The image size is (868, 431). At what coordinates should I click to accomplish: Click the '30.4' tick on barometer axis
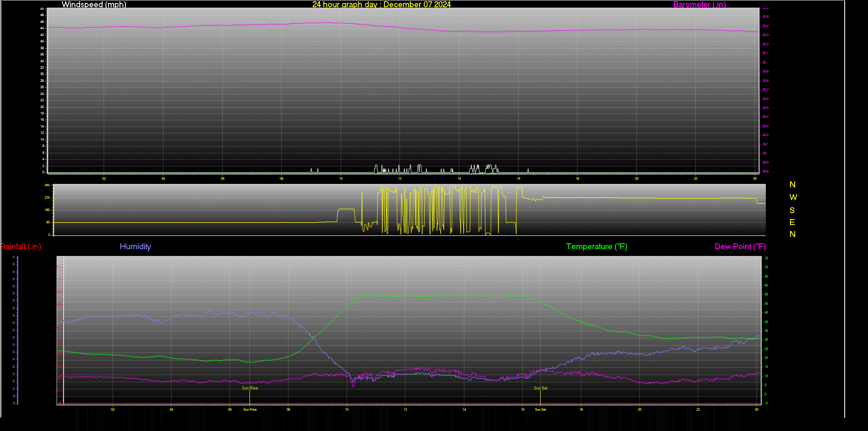pos(765,26)
